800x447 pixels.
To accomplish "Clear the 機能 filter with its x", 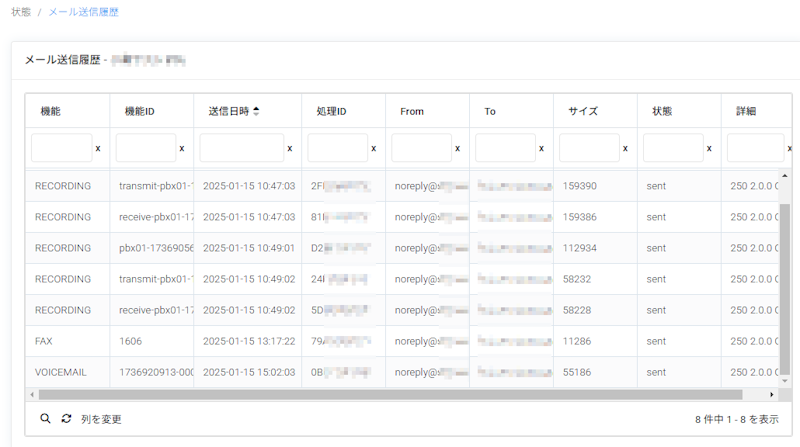I will tap(97, 149).
